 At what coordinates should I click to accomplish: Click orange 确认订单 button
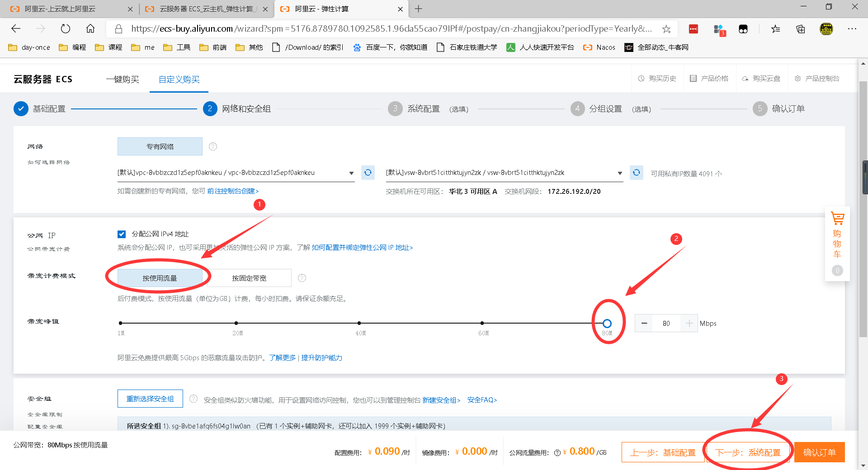820,452
